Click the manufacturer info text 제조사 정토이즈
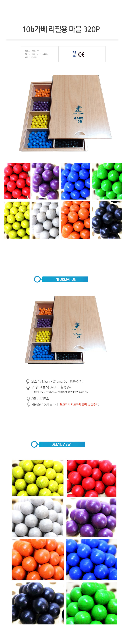This screenshot has height=644, width=126. (x=32, y=51)
